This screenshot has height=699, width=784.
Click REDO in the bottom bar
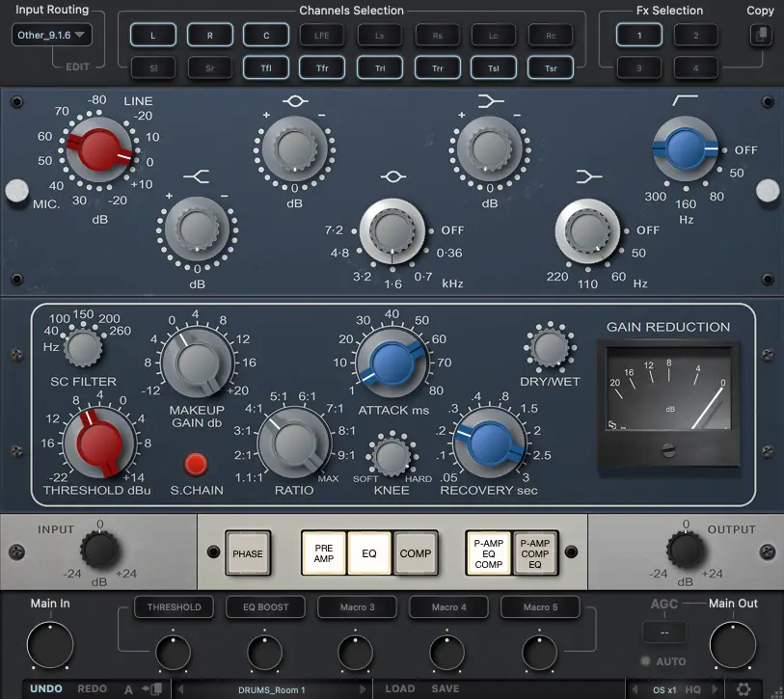(92, 688)
